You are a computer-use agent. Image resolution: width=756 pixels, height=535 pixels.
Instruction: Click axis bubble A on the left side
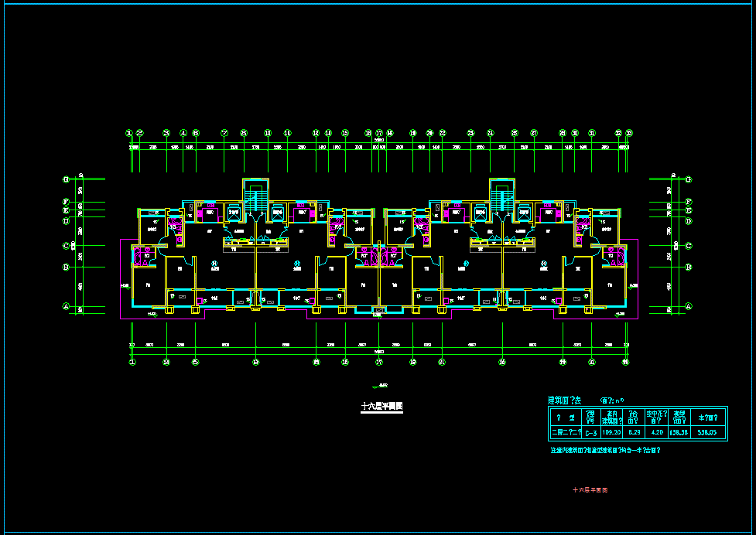pyautogui.click(x=67, y=308)
